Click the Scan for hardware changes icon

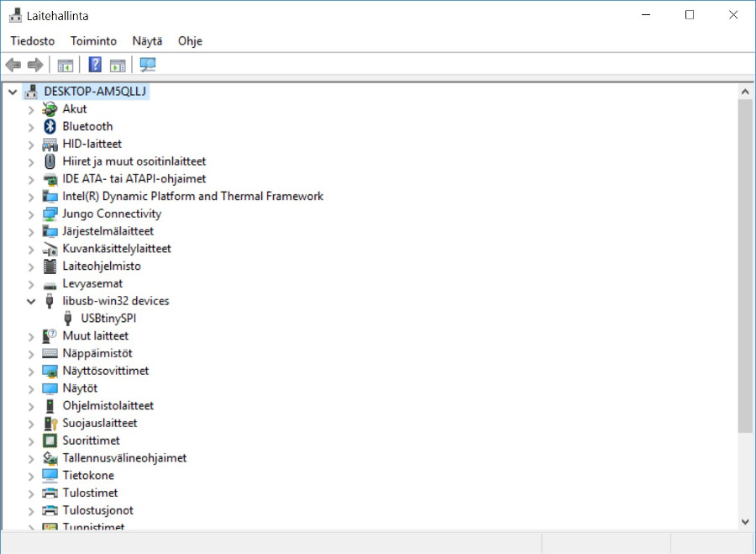[x=147, y=65]
